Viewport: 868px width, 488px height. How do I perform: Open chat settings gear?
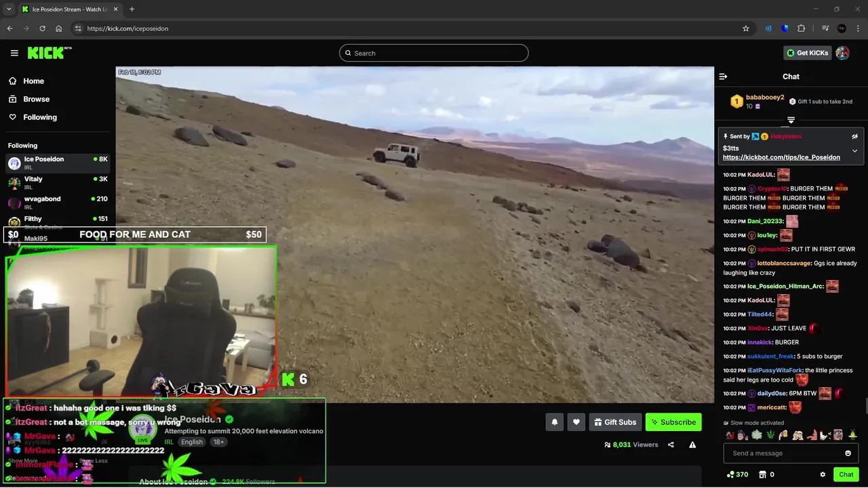(x=823, y=474)
